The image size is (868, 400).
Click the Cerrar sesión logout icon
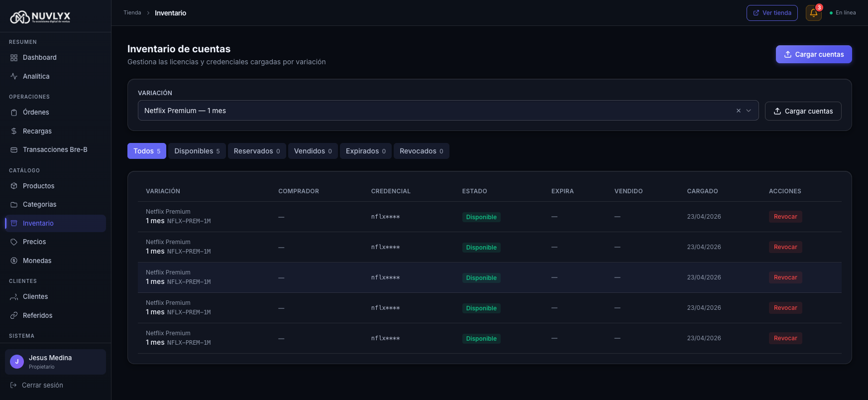[x=13, y=385]
